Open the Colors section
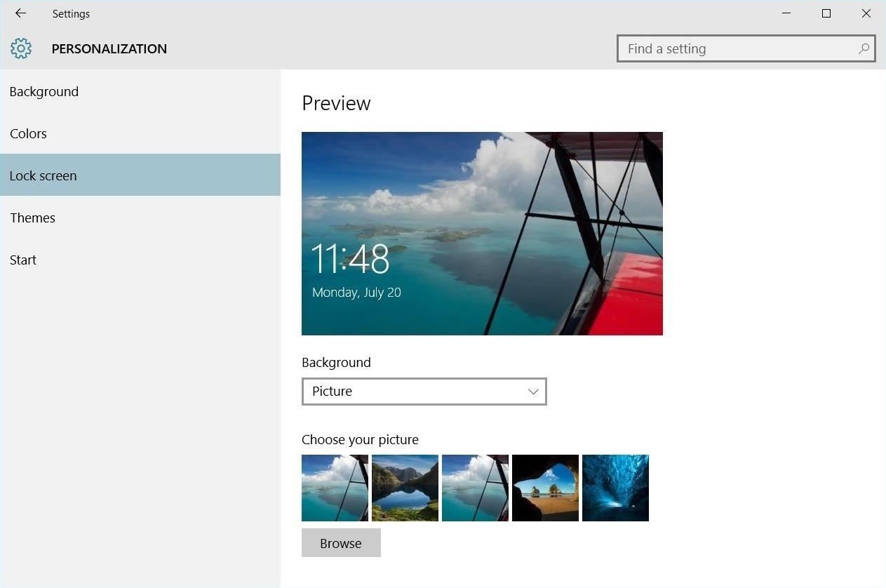 [x=28, y=133]
